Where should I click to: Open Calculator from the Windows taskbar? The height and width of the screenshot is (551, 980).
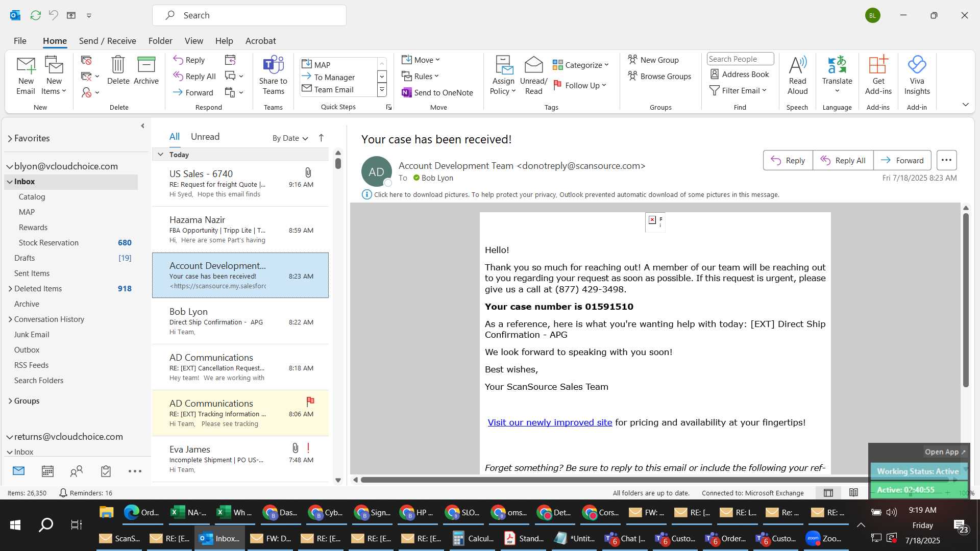pyautogui.click(x=473, y=538)
